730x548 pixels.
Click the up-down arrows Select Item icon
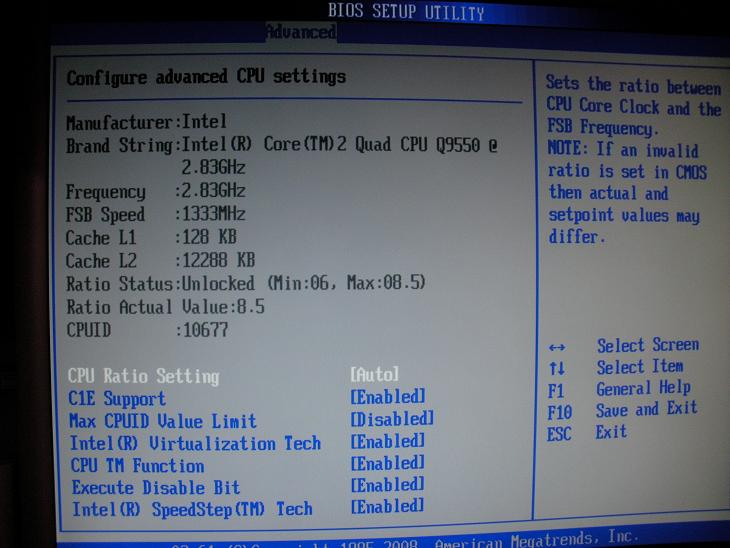(x=557, y=368)
